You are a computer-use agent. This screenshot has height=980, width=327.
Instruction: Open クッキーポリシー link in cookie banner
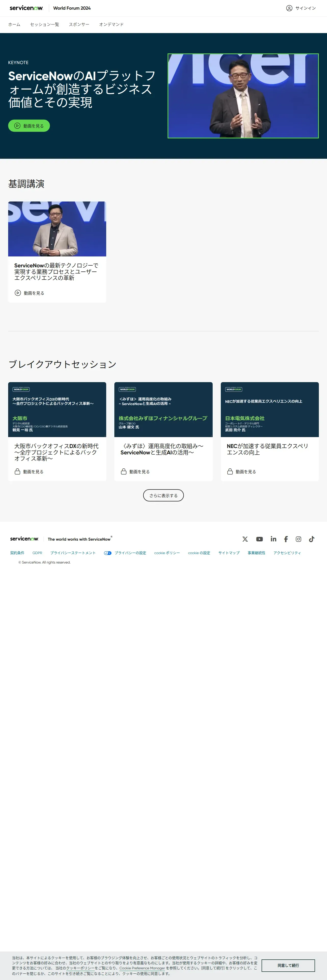pyautogui.click(x=80, y=968)
